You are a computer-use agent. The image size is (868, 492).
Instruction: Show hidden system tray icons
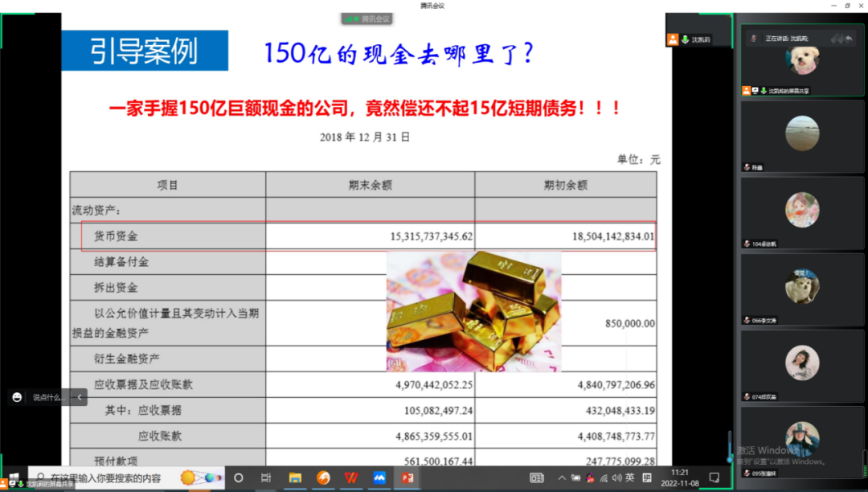pos(561,478)
